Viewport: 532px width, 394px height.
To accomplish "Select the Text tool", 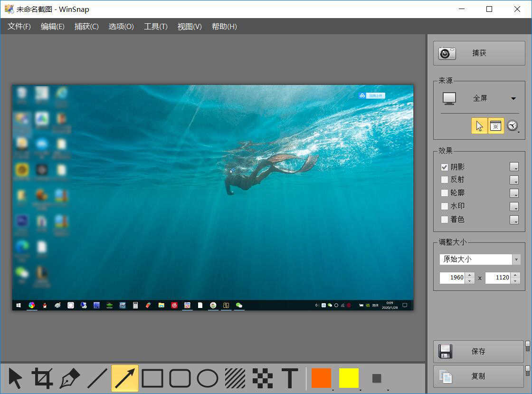I will click(289, 378).
